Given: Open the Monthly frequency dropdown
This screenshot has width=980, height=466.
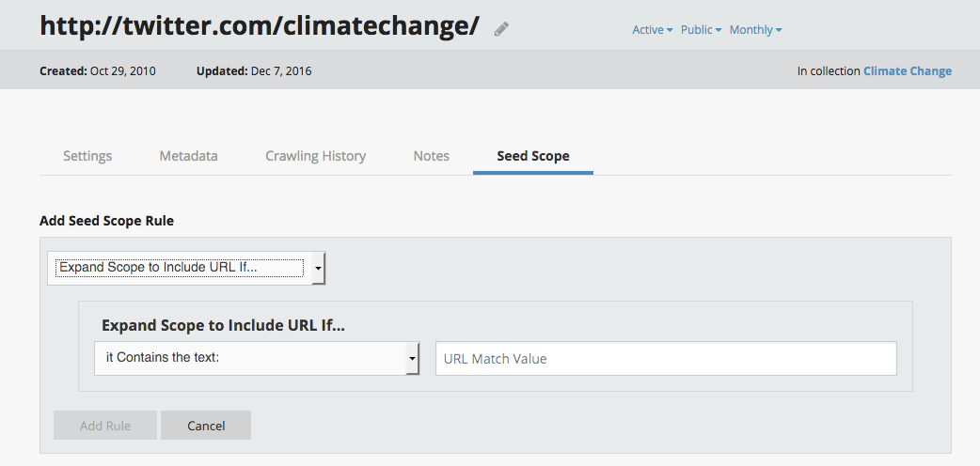Looking at the screenshot, I should pos(755,30).
